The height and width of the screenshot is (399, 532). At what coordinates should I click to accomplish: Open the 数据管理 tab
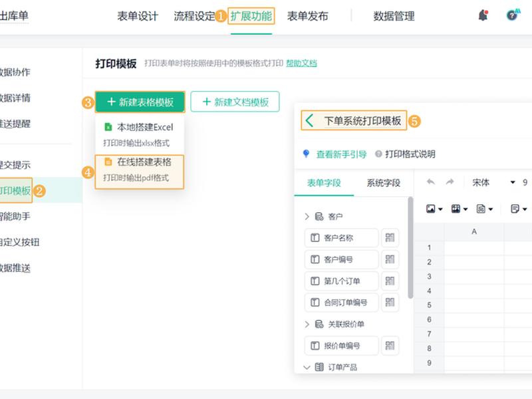tap(394, 16)
